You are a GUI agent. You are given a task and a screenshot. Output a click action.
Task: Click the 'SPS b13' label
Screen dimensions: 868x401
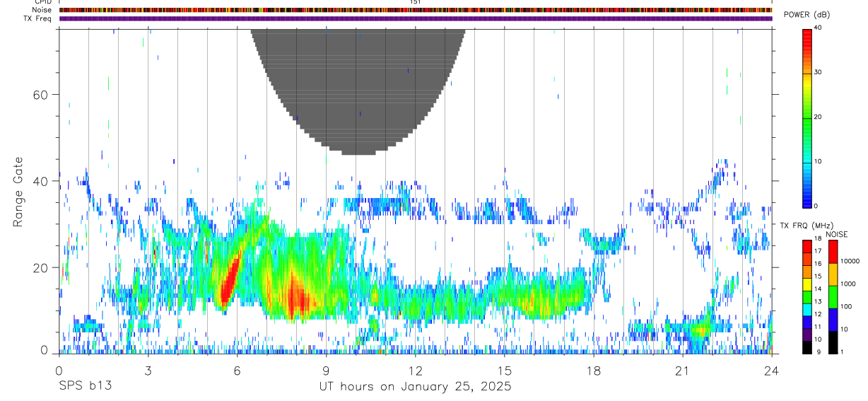[85, 386]
